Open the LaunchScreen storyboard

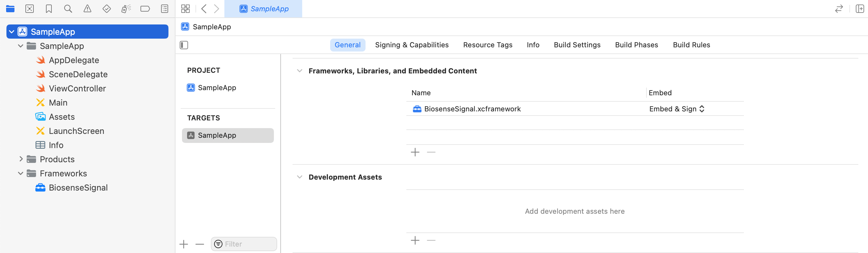77,131
